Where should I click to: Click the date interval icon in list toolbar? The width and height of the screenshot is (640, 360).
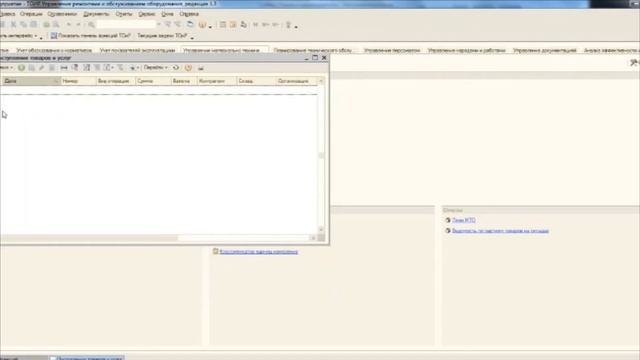[x=64, y=68]
